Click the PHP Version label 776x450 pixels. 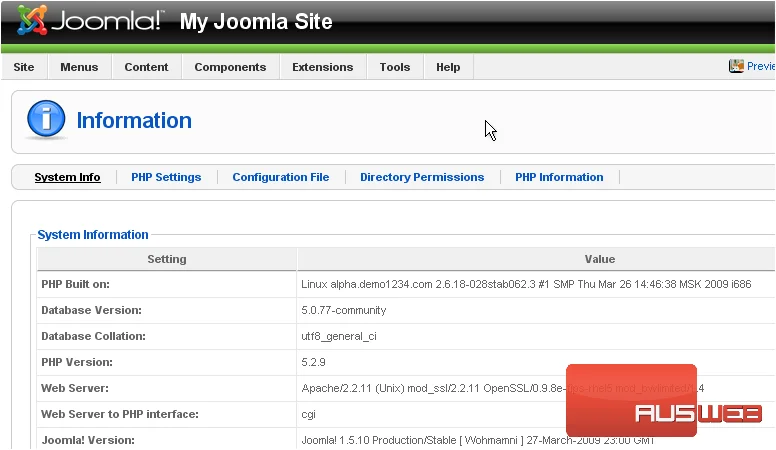pyautogui.click(x=77, y=362)
